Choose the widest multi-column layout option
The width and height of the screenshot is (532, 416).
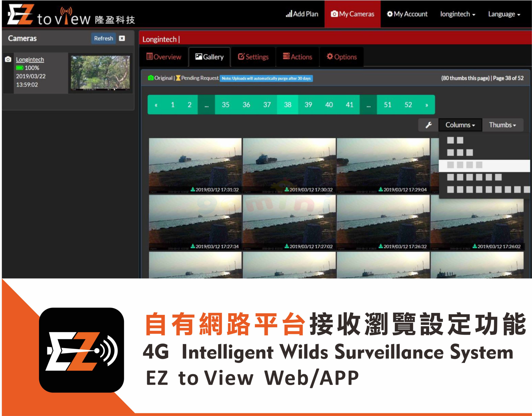484,190
